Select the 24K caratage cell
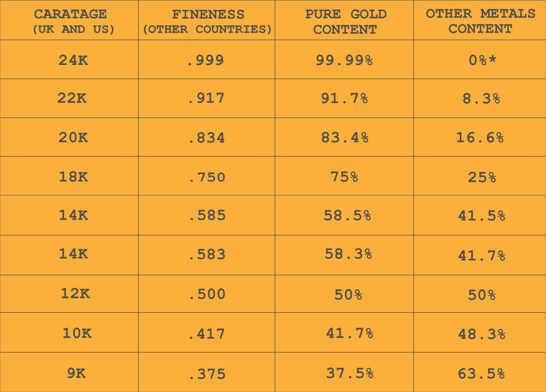 point(73,60)
